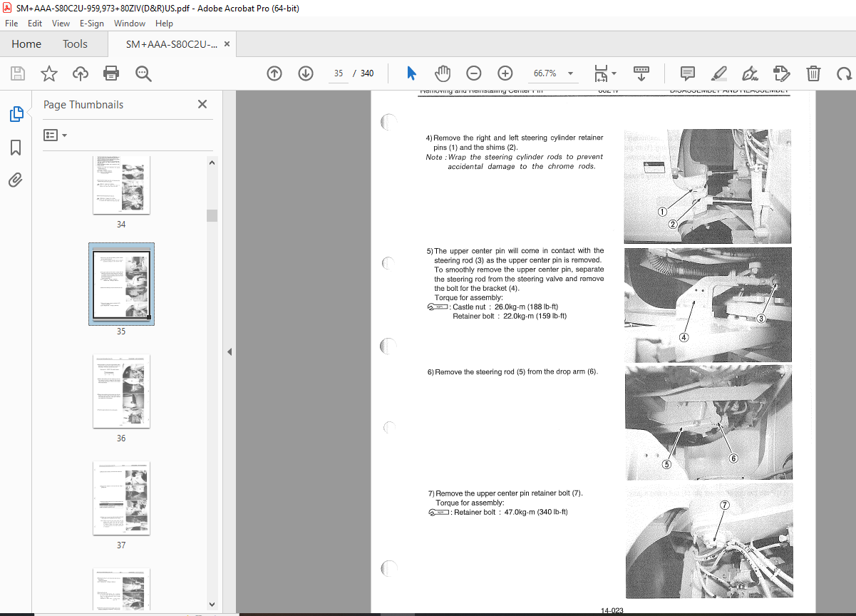Open the E-Sign menu
The image size is (856, 616).
coord(92,23)
